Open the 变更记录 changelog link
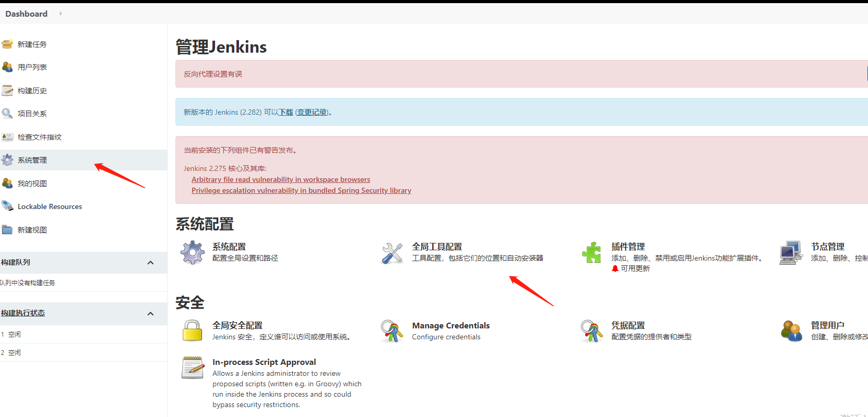 (312, 112)
